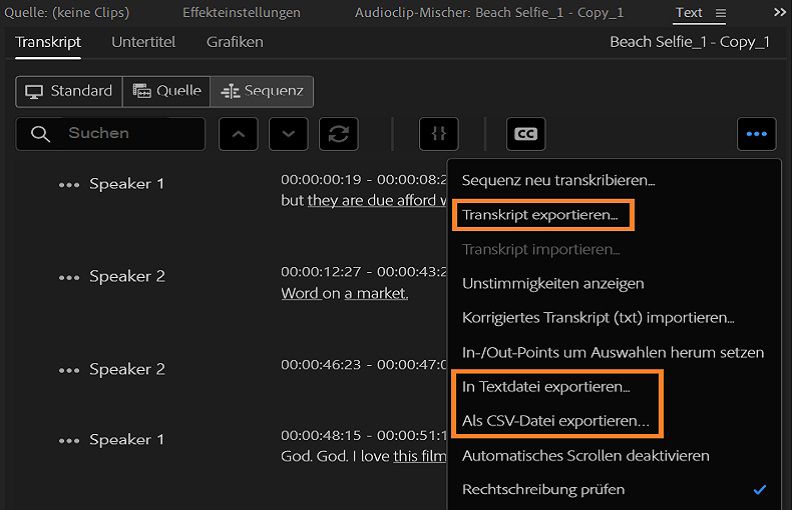This screenshot has width=792, height=510.
Task: Show hidden panels with double chevron
Action: pos(779,12)
